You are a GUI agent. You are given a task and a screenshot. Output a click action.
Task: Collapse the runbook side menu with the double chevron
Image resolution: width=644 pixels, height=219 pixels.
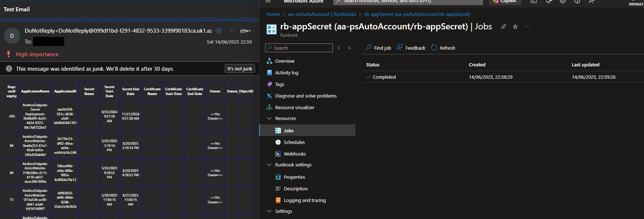(350, 48)
